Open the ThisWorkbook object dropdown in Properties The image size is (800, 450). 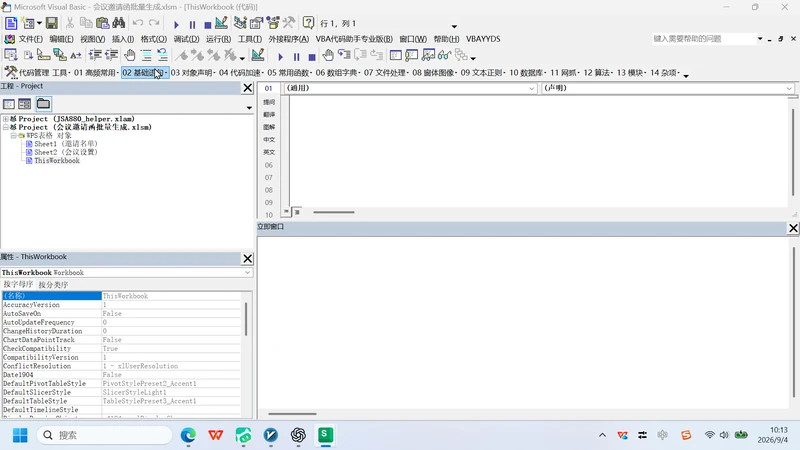247,272
